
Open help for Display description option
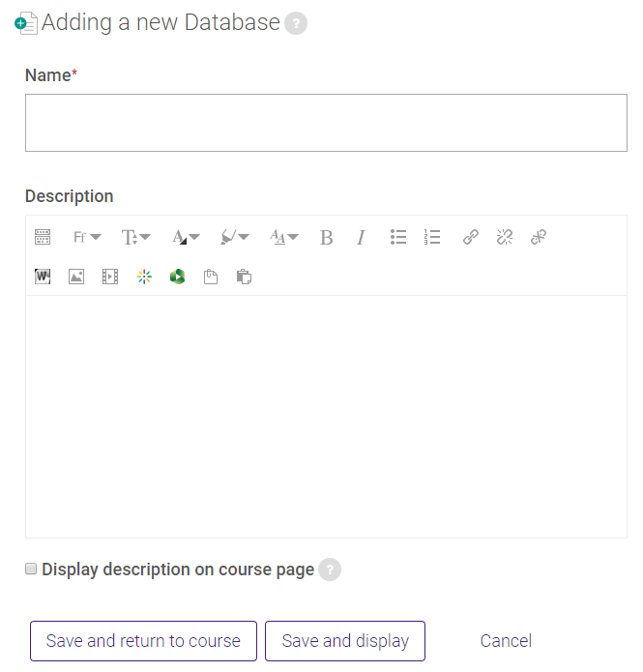330,570
